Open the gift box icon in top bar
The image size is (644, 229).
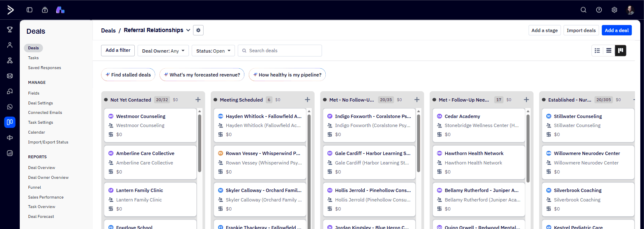click(x=45, y=10)
